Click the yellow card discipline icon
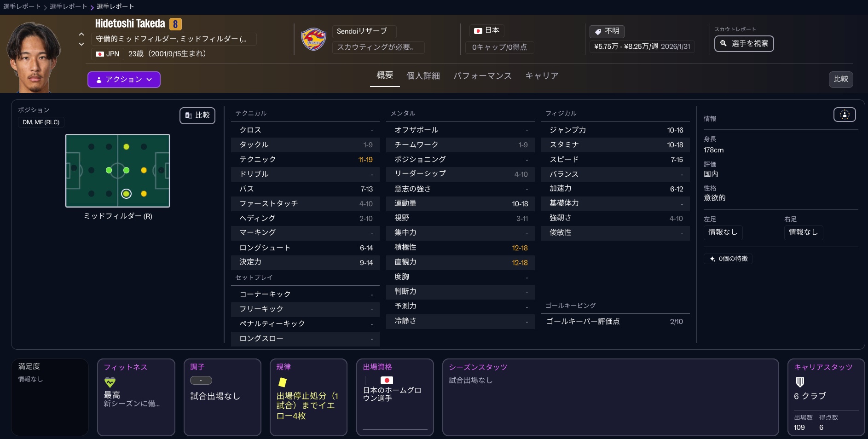 (x=283, y=382)
